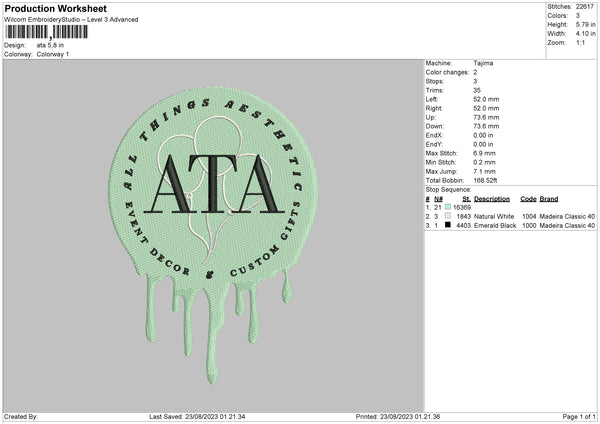600x424 pixels.
Task: Click 'Emerald Black' in the stop sequence
Action: pos(495,226)
